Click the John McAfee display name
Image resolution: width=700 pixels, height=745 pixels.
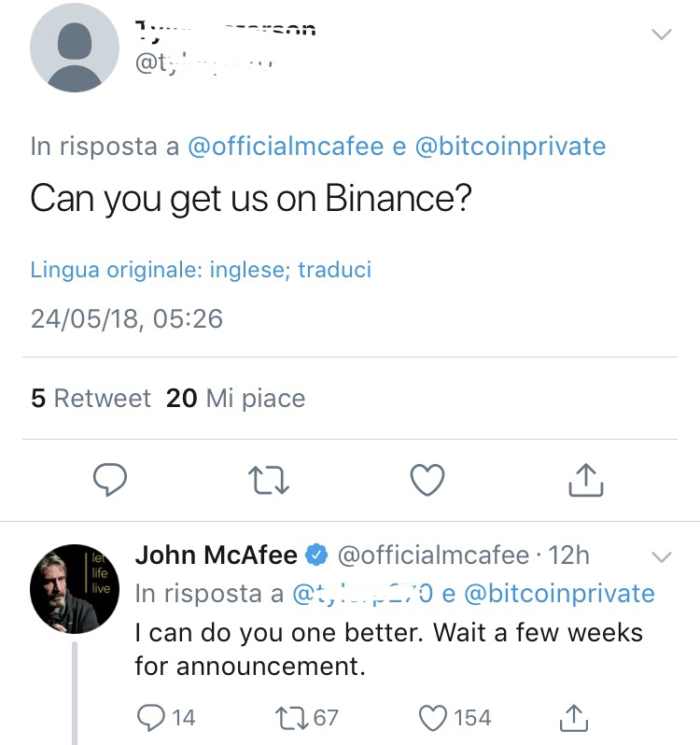point(217,555)
